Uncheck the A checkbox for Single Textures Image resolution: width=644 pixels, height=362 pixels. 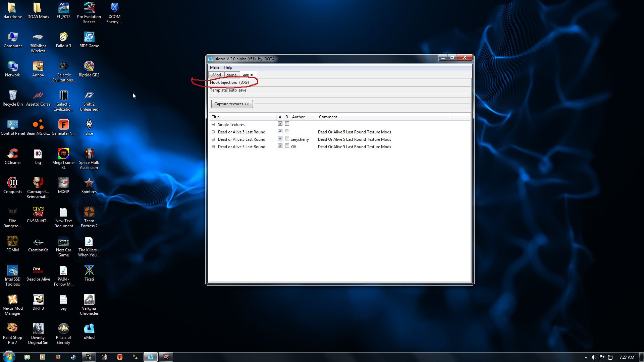pos(280,124)
